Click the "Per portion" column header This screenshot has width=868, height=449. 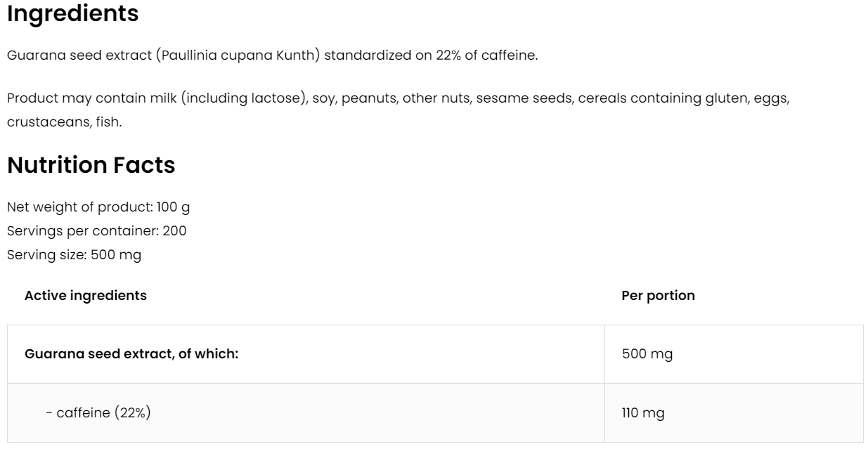coord(658,296)
